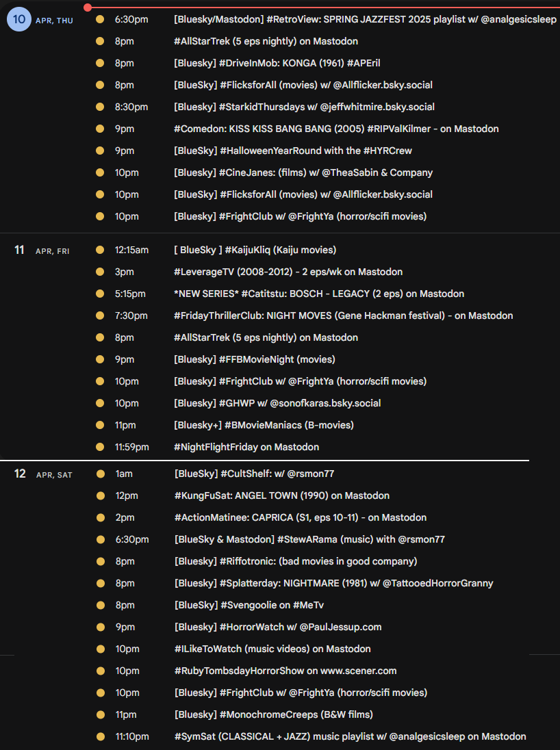Click the yellow dot beside #FridayThrillerClub
The image size is (560, 750).
pos(99,316)
